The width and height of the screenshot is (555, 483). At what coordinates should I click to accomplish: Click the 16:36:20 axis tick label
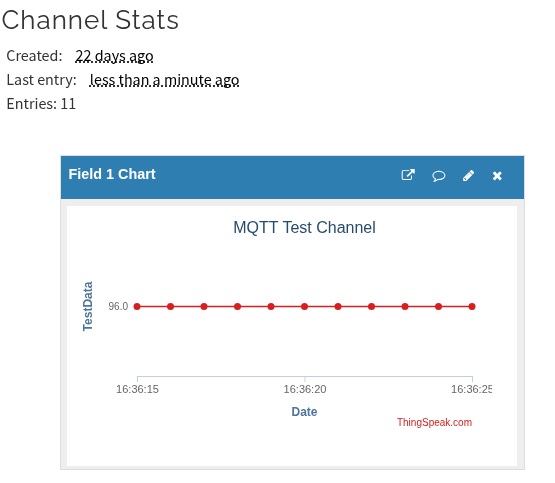tap(305, 389)
